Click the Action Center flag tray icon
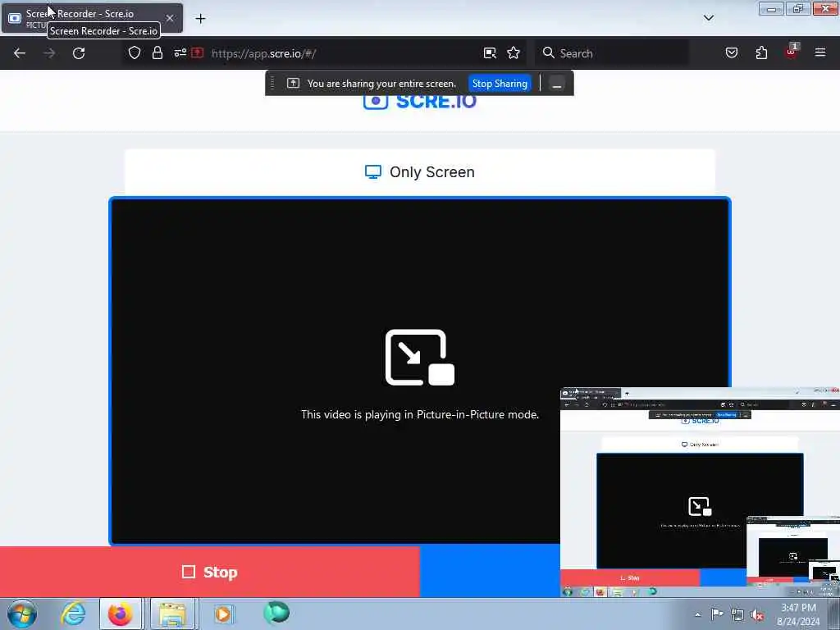The height and width of the screenshot is (630, 840). click(717, 614)
